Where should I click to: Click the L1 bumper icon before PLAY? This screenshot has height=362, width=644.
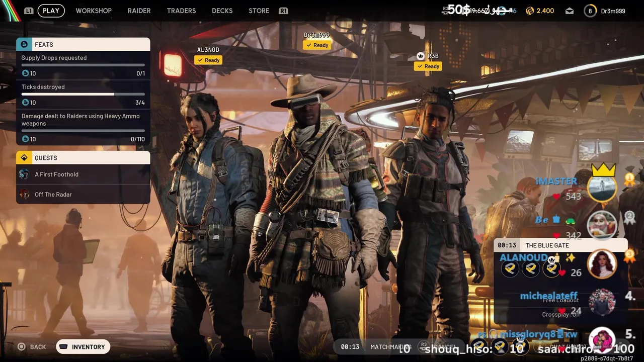pos(29,11)
